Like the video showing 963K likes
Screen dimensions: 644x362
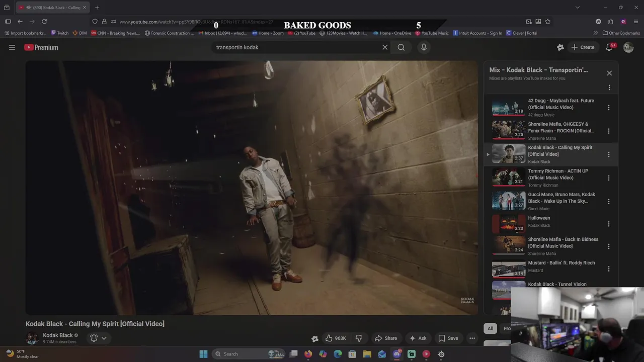[x=336, y=338]
